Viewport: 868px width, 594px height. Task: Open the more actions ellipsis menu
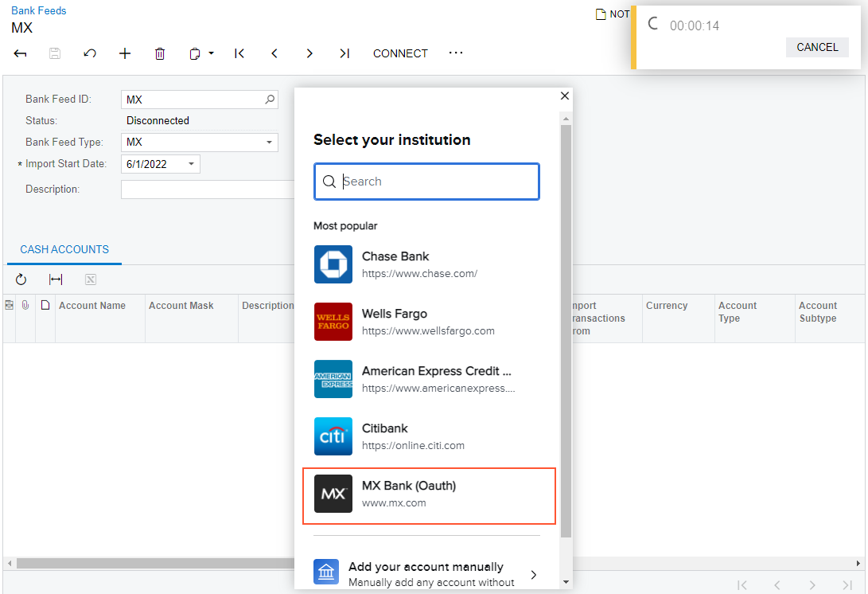(x=455, y=53)
